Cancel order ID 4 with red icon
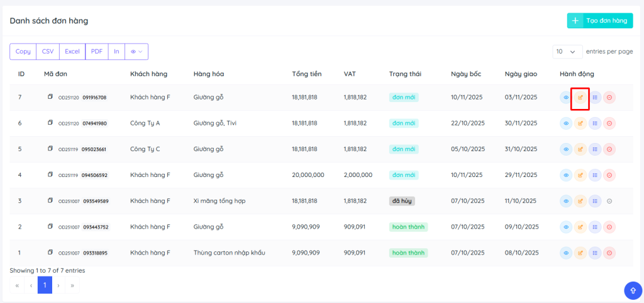This screenshot has height=303, width=644. pyautogui.click(x=609, y=175)
